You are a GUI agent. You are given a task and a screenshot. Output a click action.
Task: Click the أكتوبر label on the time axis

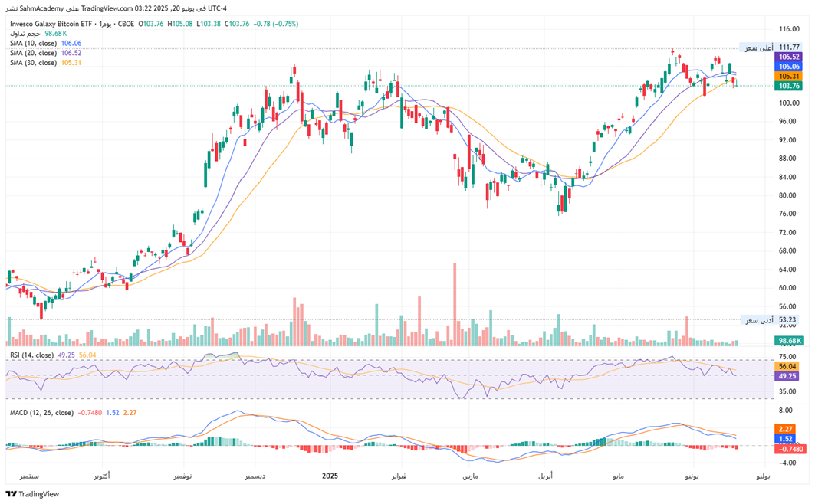click(101, 476)
